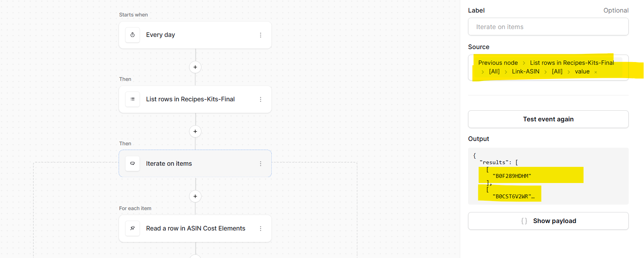The width and height of the screenshot is (644, 258).
Task: Click the pin icon on Read a row node
Action: point(133,229)
